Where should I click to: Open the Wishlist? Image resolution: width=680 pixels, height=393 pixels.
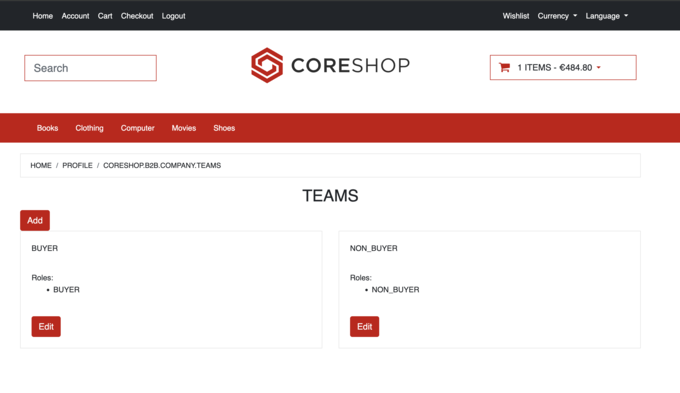pyautogui.click(x=516, y=16)
